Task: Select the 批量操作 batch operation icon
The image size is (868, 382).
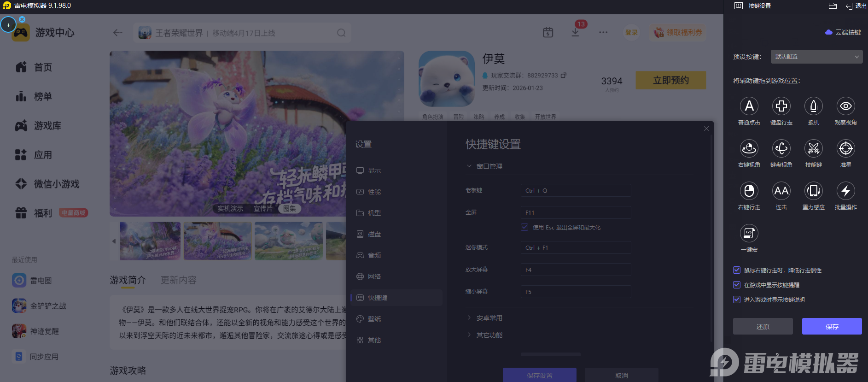Action: (846, 191)
